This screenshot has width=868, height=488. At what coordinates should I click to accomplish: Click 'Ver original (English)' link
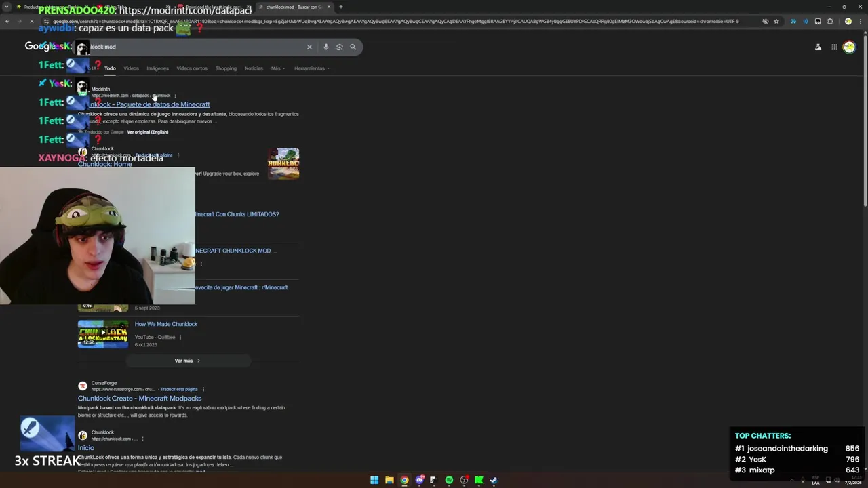click(x=148, y=132)
